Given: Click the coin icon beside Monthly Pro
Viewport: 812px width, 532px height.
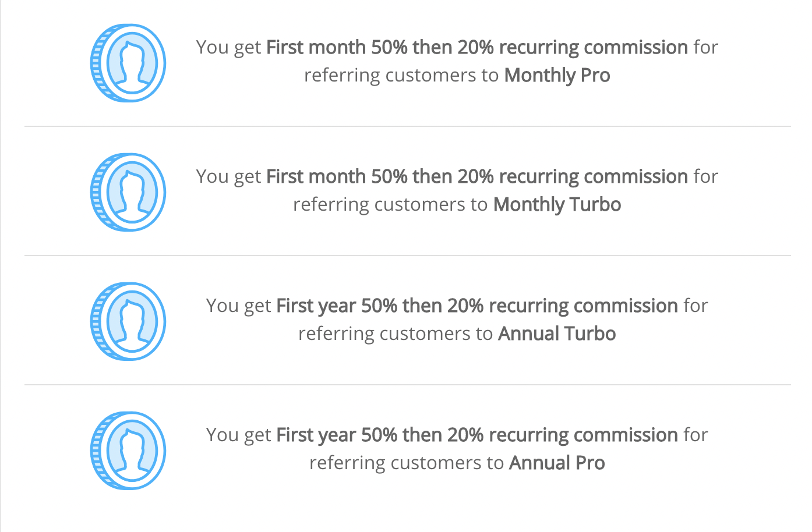Looking at the screenshot, I should pyautogui.click(x=128, y=63).
